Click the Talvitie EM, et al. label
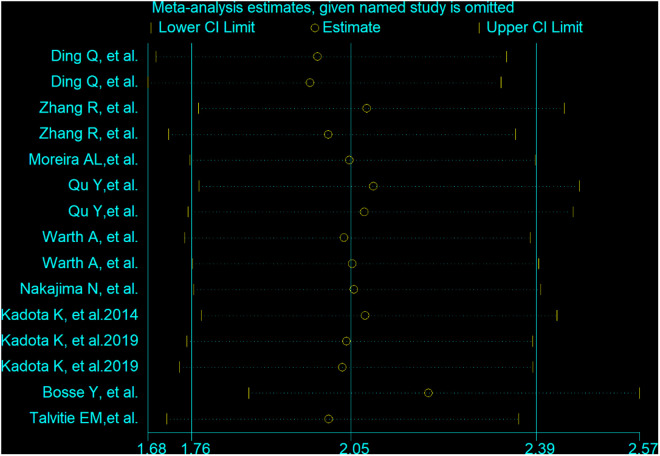This screenshot has height=456, width=660. pos(84,418)
